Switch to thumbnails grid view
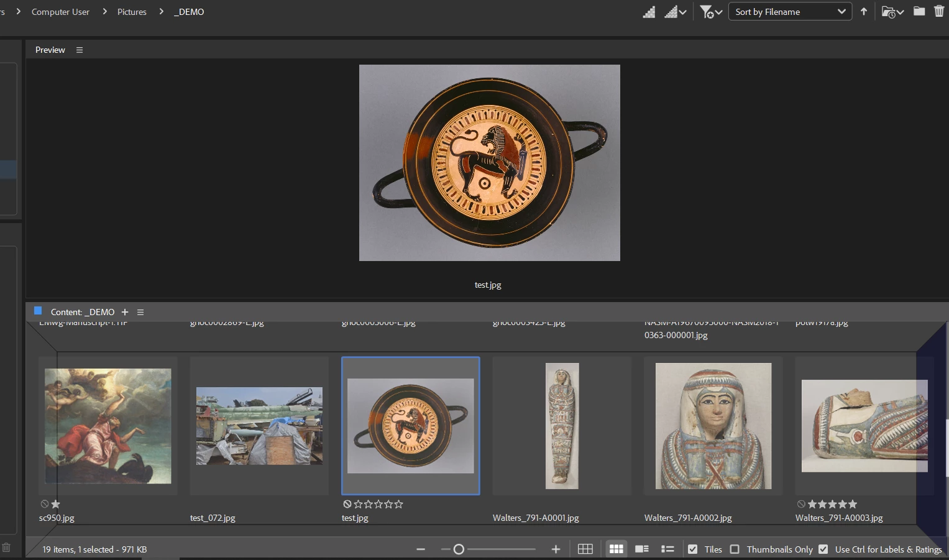Screen dimensions: 949x560 tap(617, 549)
